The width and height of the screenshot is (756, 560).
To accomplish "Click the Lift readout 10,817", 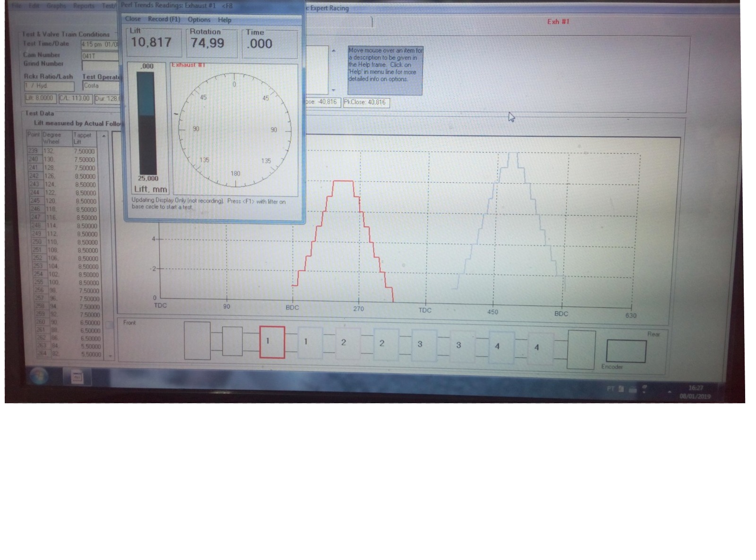I will (151, 42).
